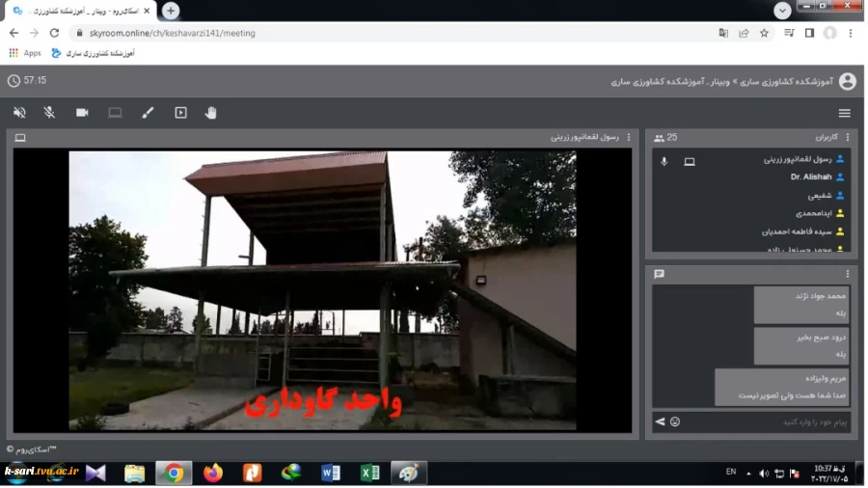Viewport: 868px width, 488px height.
Task: Click the chat message input field
Action: click(767, 422)
